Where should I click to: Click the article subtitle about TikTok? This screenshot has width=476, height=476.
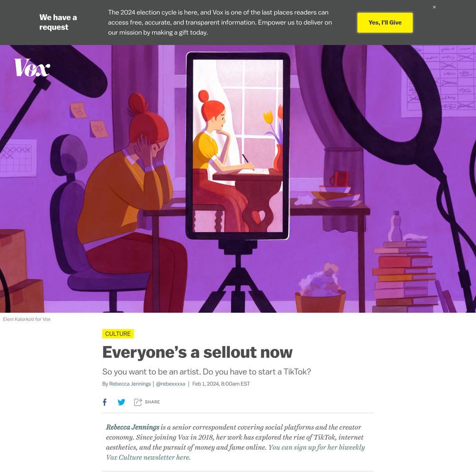click(x=207, y=372)
